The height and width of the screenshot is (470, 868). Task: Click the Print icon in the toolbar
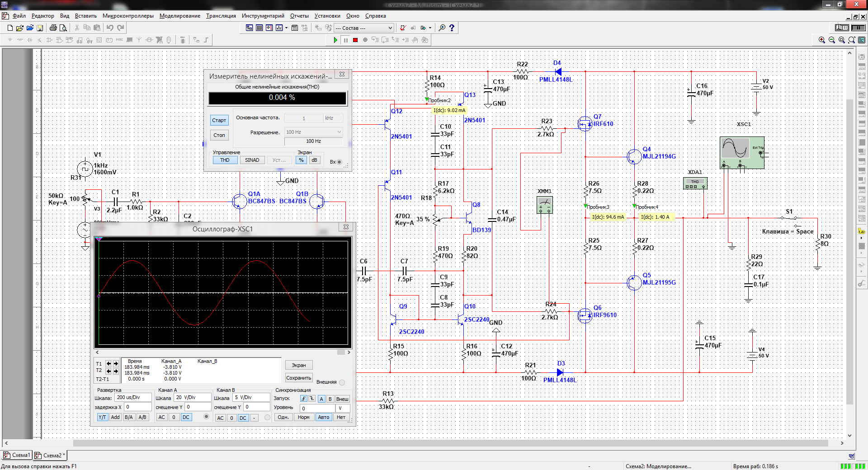(53, 28)
